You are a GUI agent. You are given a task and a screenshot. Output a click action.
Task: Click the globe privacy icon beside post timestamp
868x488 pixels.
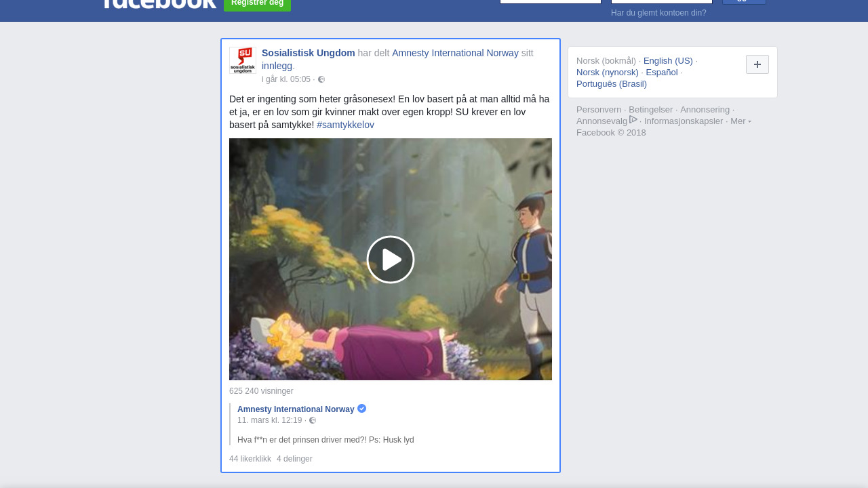click(x=321, y=79)
